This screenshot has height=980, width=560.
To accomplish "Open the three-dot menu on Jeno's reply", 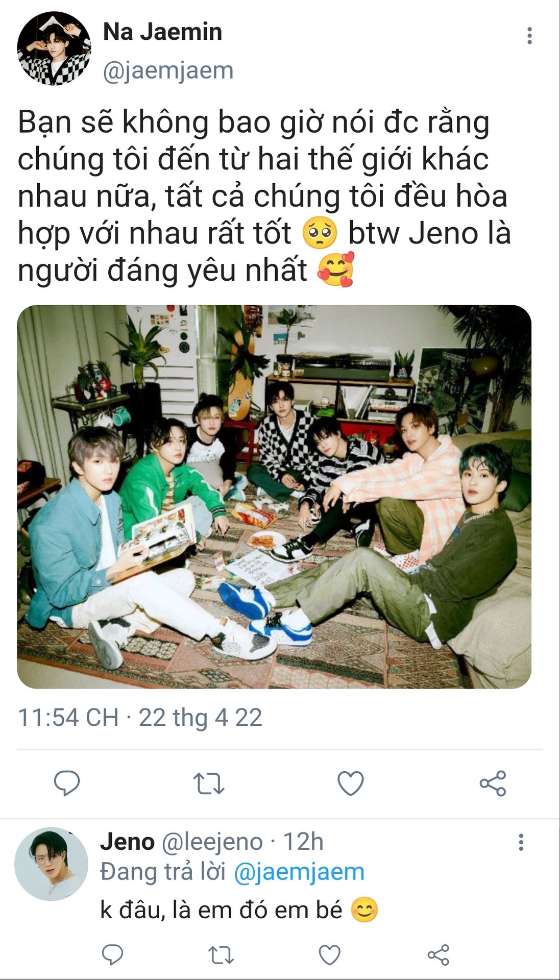I will [521, 842].
